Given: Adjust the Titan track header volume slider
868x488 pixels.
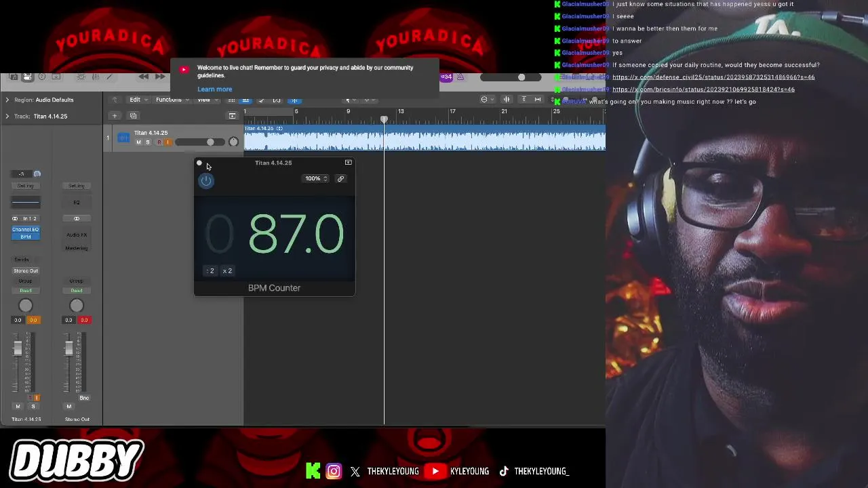Looking at the screenshot, I should pyautogui.click(x=200, y=142).
